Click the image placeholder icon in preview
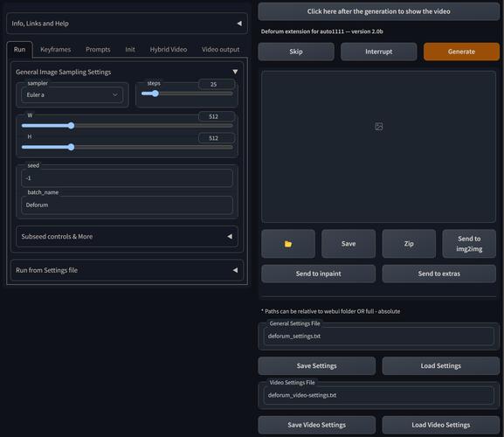Image resolution: width=504 pixels, height=437 pixels. pos(378,127)
